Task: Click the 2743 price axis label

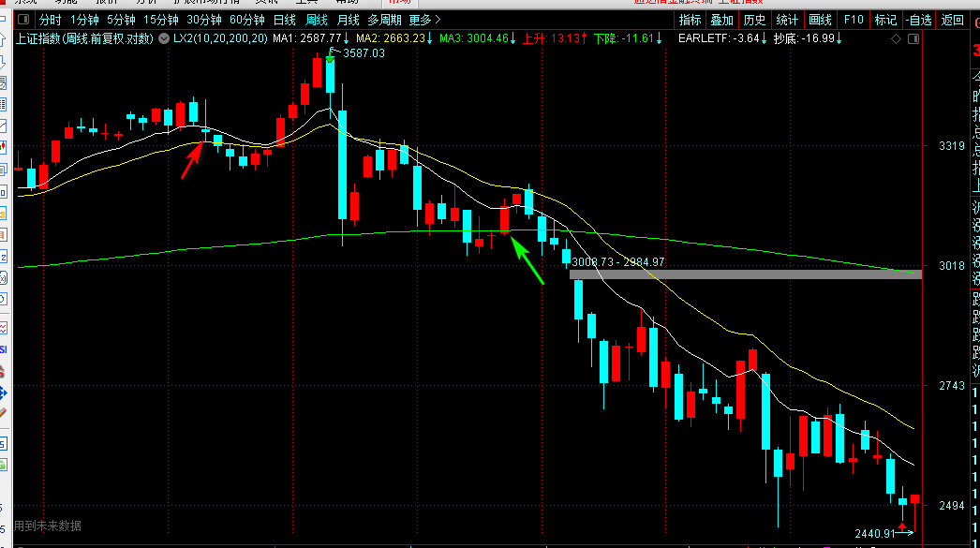Action: (x=952, y=386)
